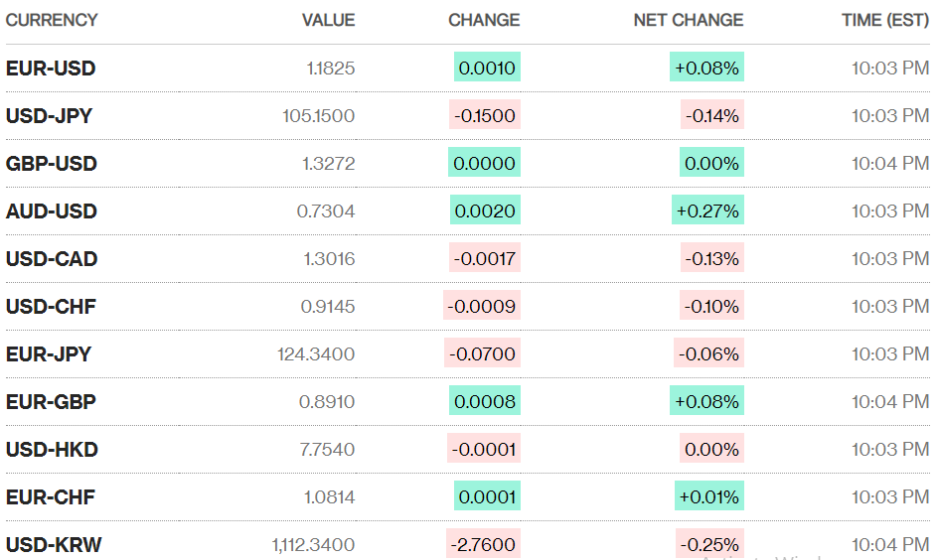The image size is (938, 560).
Task: Click the red -2.7600 change cell
Action: point(484,544)
